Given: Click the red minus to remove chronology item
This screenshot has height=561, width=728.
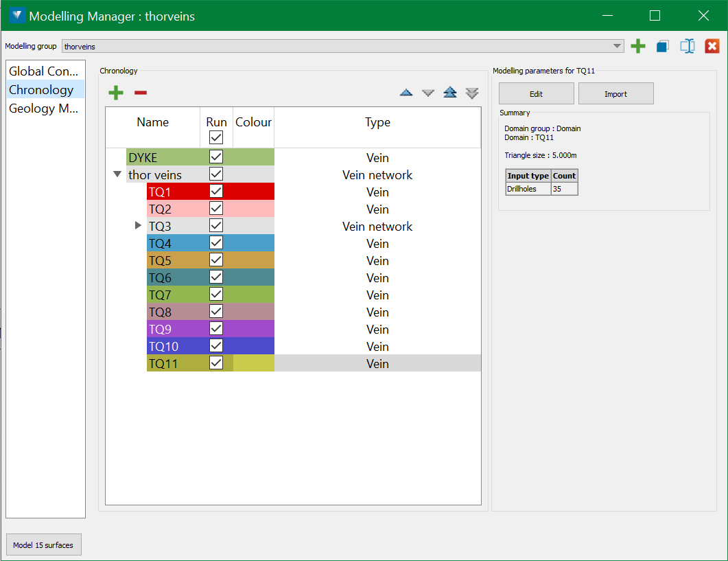Looking at the screenshot, I should pyautogui.click(x=140, y=93).
